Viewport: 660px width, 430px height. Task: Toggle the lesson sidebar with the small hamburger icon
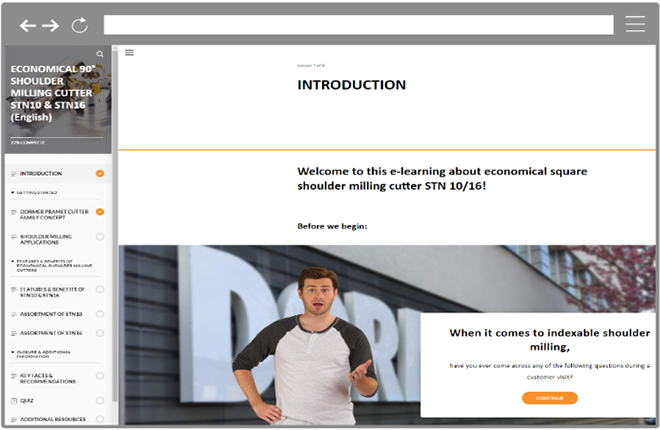[129, 53]
